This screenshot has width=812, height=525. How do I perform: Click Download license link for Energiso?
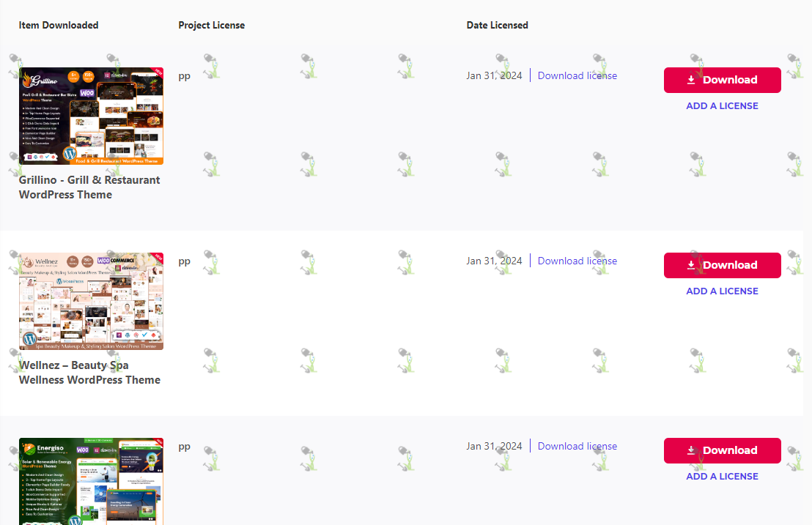[x=577, y=446]
